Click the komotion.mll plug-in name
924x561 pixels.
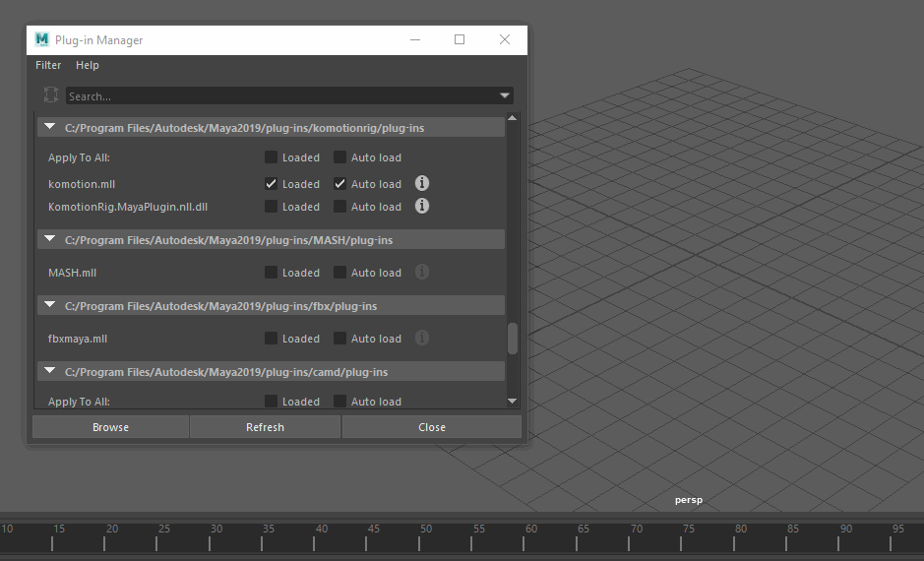pos(82,184)
